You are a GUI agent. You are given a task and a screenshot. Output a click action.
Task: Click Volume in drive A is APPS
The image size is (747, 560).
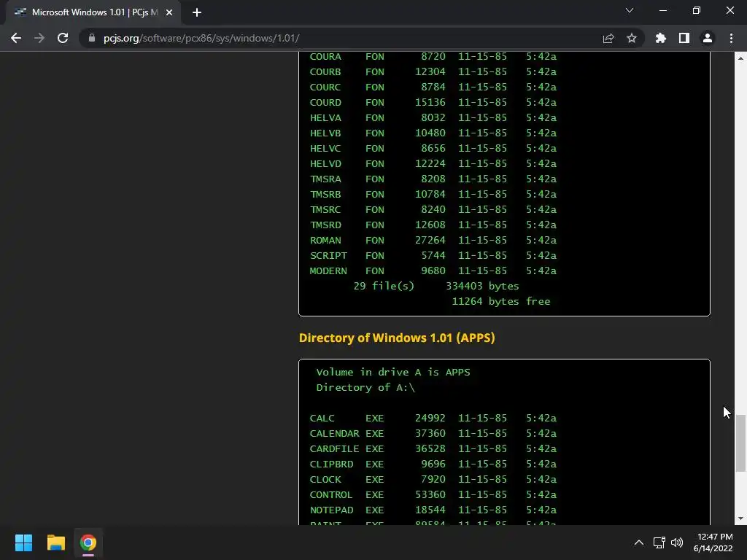pyautogui.click(x=393, y=372)
